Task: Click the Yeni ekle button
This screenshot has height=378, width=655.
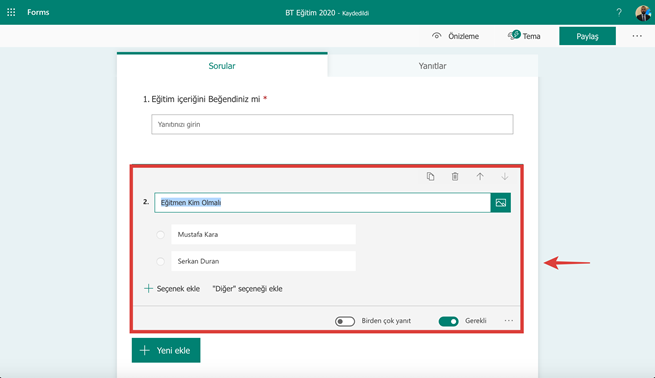Action: pyautogui.click(x=166, y=350)
